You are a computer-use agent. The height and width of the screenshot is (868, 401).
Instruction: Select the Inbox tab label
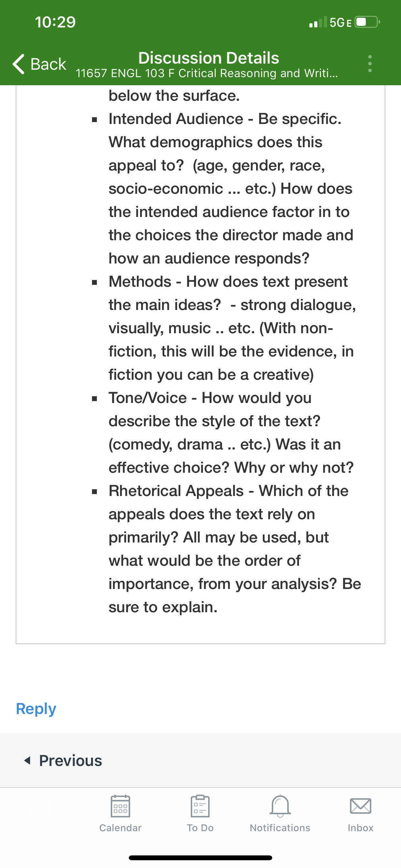click(x=361, y=828)
